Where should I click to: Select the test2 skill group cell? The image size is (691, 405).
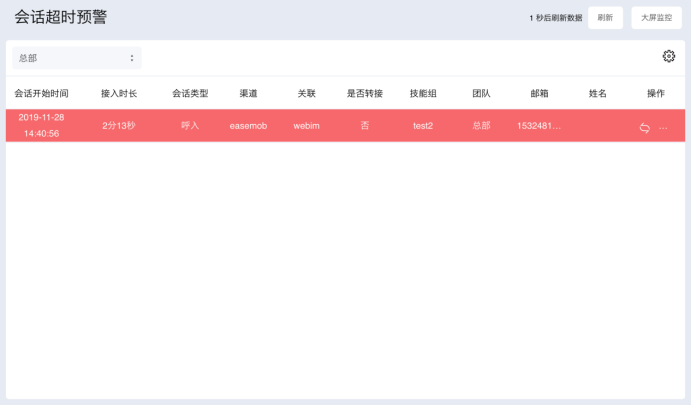coord(423,126)
